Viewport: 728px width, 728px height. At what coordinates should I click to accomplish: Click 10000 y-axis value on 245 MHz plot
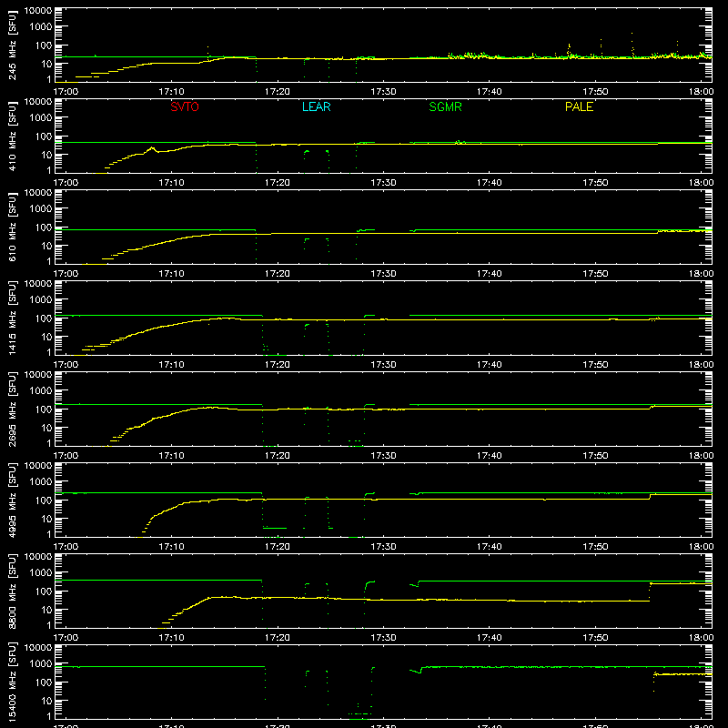pos(38,11)
